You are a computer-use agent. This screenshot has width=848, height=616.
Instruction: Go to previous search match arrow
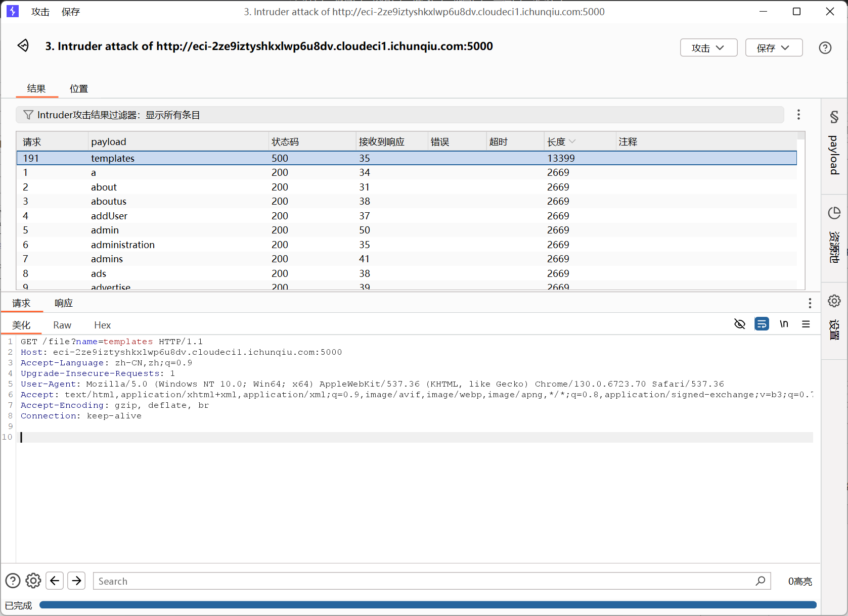55,581
